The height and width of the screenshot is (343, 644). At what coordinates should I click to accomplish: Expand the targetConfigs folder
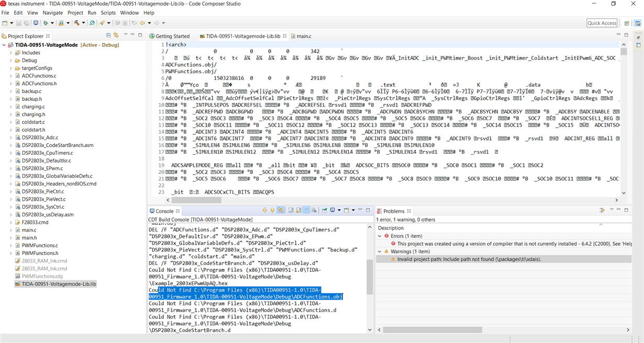pos(11,68)
